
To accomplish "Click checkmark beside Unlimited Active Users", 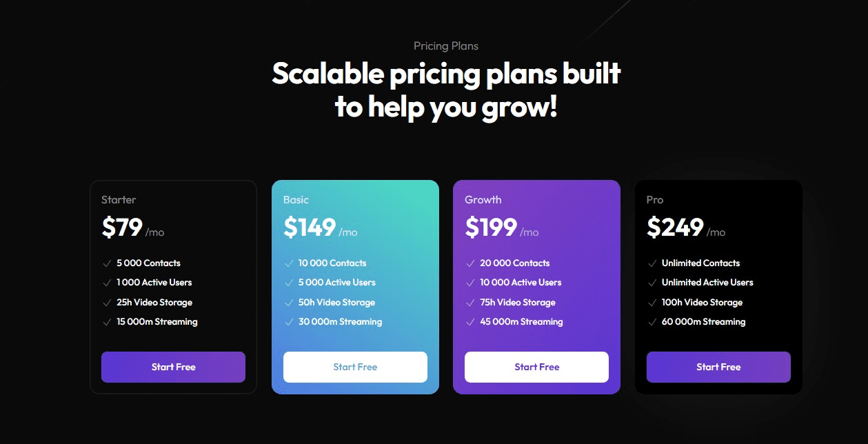I will click(x=652, y=283).
